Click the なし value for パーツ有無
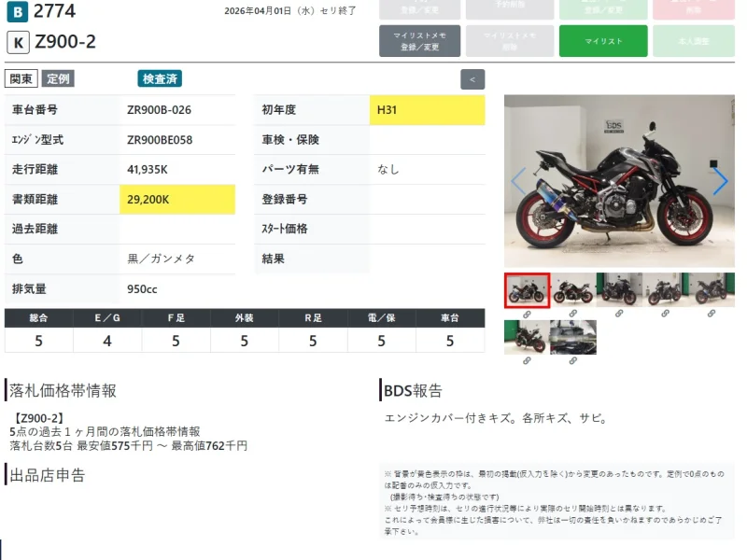 pos(388,170)
